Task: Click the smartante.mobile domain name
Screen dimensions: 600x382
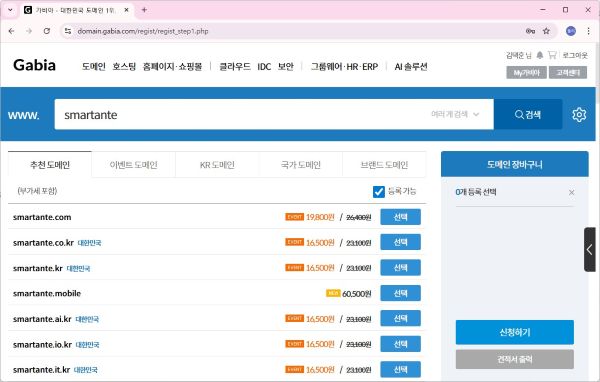Action: click(47, 294)
